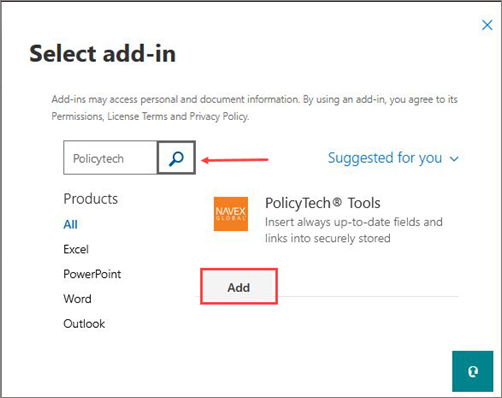Click the chevron beside Suggested for you
This screenshot has height=398, width=502.
454,159
